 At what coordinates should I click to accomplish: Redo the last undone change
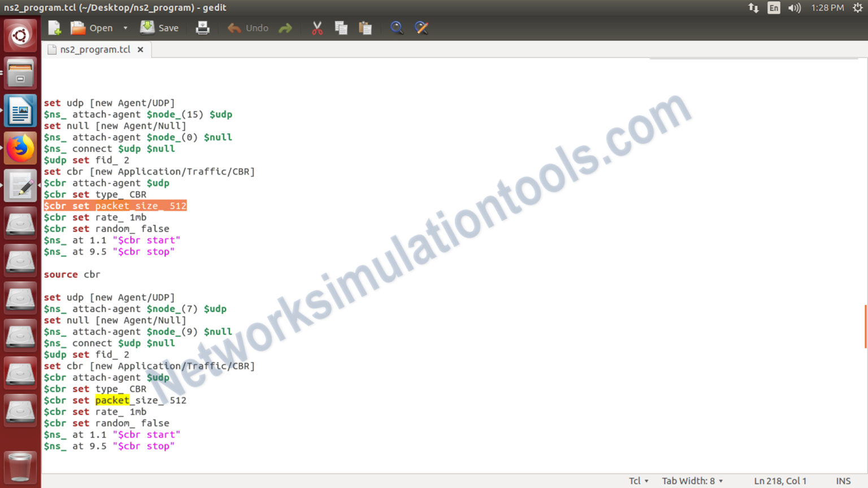[285, 28]
